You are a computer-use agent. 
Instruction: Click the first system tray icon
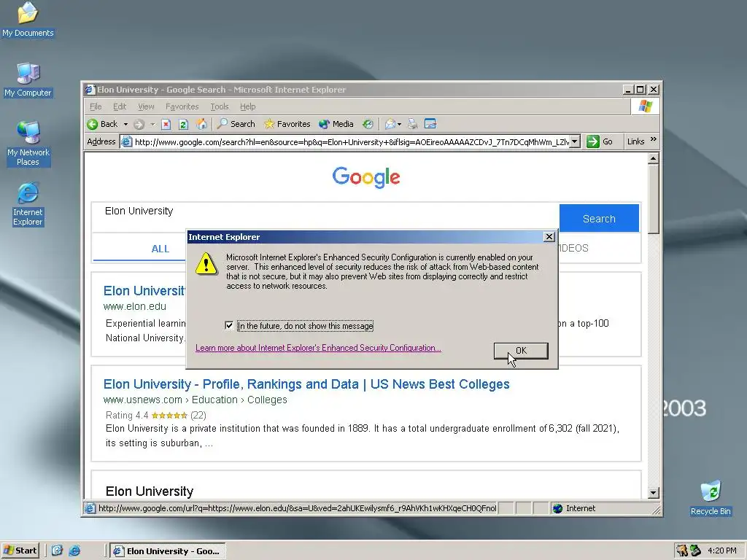(x=682, y=551)
